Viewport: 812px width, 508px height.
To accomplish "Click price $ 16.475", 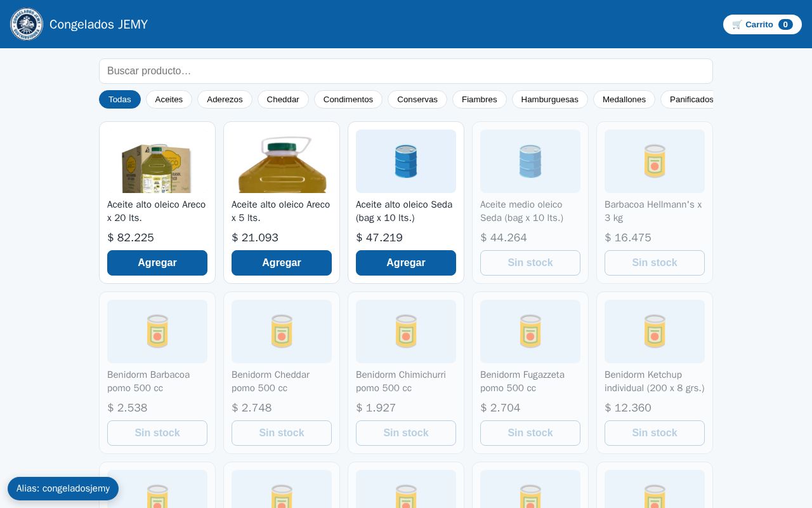I will 628,237.
